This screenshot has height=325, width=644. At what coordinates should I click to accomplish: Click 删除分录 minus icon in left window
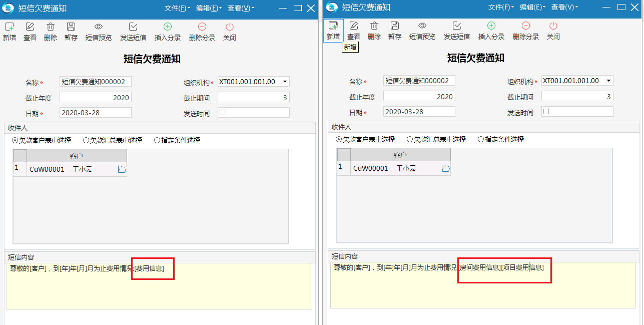(x=202, y=27)
